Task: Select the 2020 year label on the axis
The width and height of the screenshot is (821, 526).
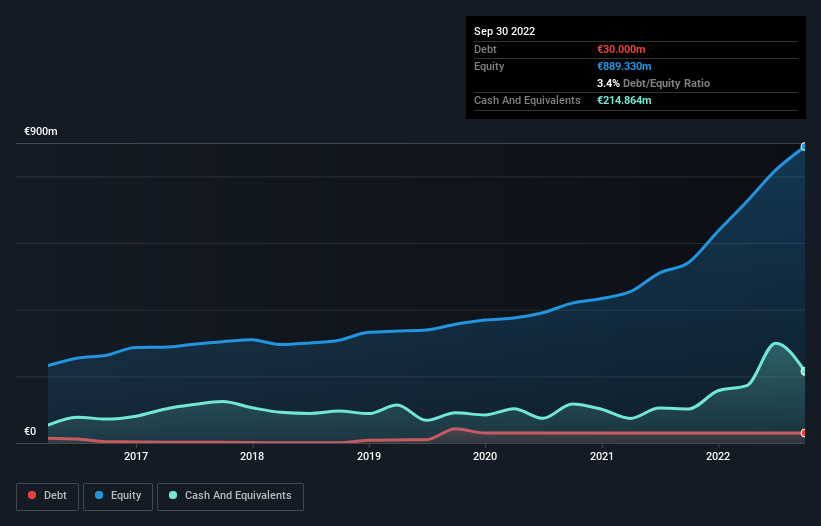Action: pos(485,457)
